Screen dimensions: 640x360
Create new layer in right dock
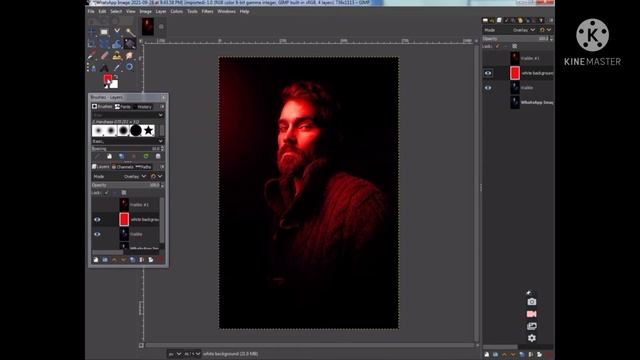(487, 354)
